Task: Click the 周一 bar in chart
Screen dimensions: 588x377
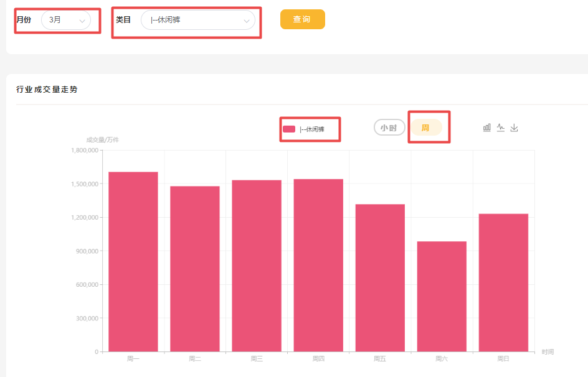Action: pyautogui.click(x=133, y=261)
